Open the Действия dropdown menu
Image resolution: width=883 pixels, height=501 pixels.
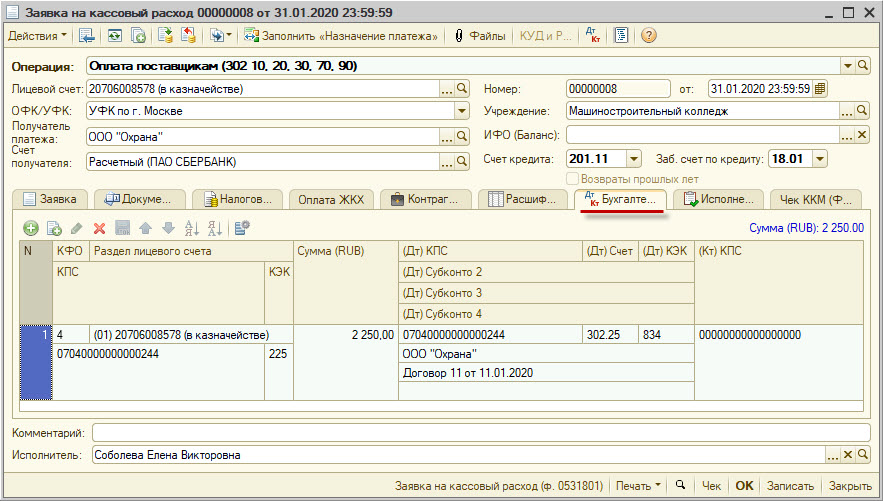pos(37,36)
